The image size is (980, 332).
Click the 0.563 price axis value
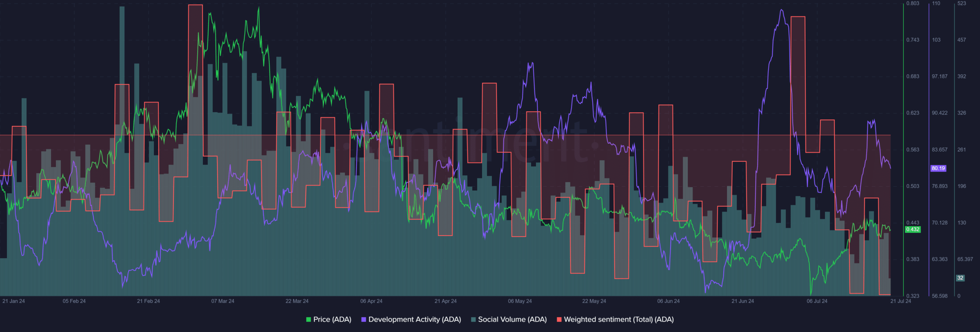(x=913, y=150)
